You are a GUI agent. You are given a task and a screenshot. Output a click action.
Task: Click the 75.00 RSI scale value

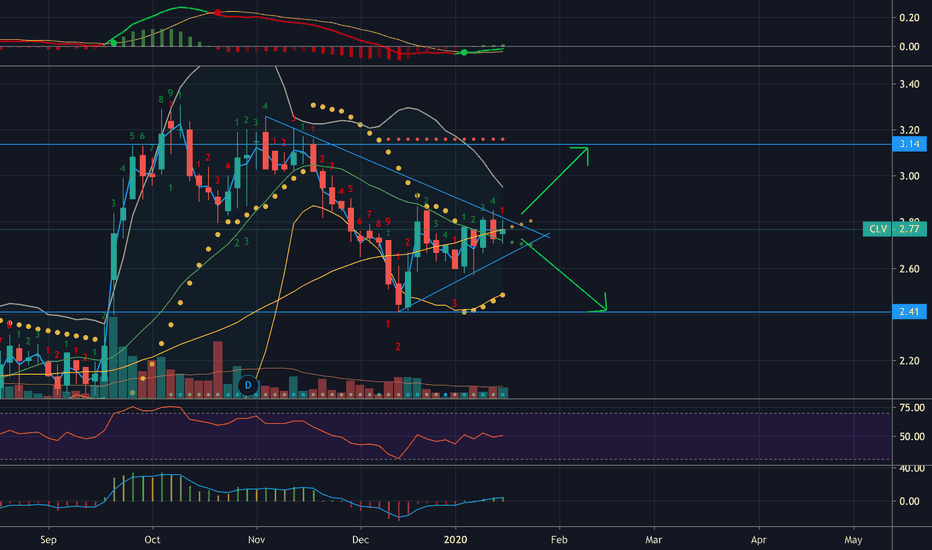(912, 408)
